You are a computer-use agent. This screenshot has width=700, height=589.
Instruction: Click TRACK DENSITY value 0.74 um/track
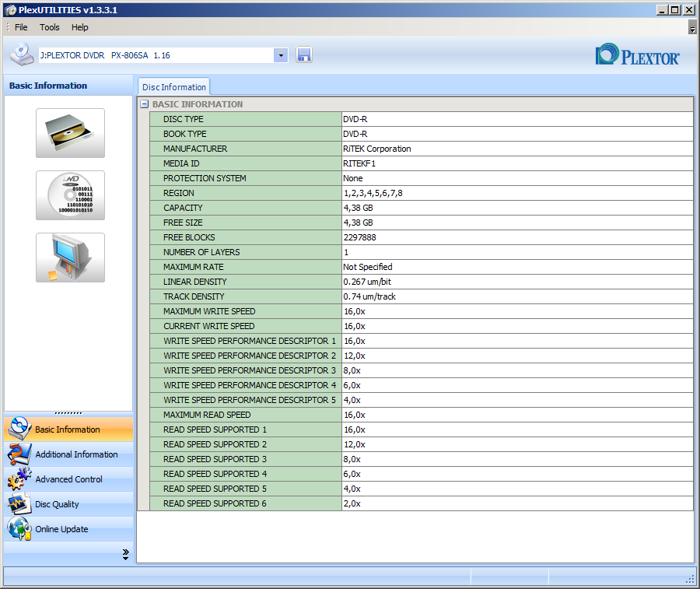(369, 296)
